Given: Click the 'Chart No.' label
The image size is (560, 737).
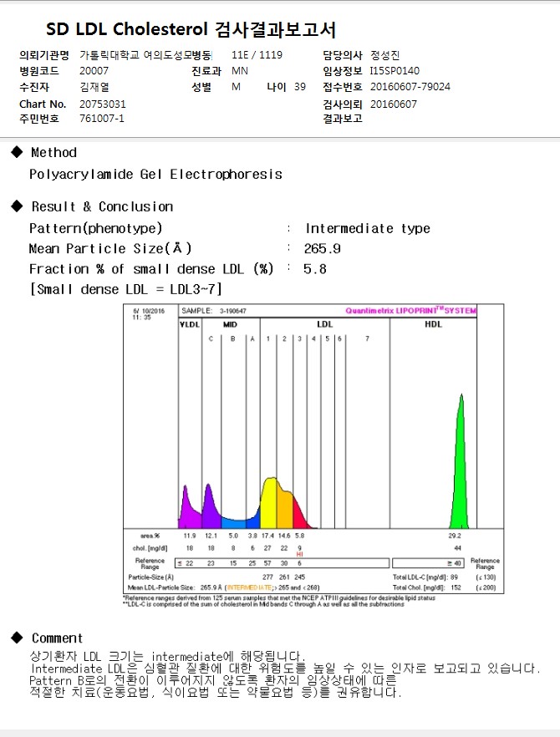Looking at the screenshot, I should click(x=43, y=104).
